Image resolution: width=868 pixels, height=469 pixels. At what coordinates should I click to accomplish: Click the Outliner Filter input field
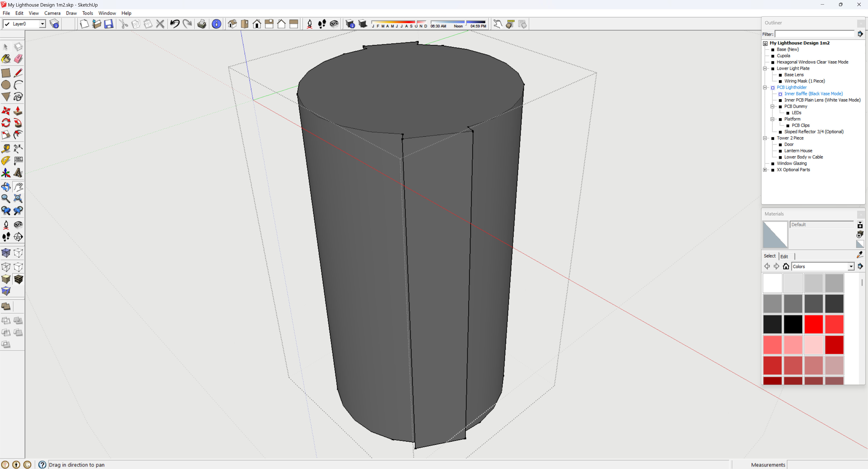click(815, 34)
